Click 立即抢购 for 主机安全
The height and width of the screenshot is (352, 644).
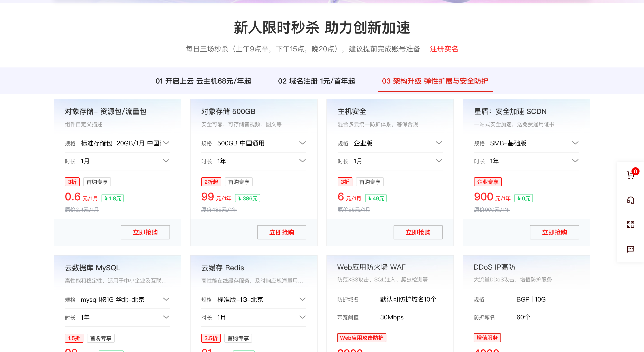(418, 232)
